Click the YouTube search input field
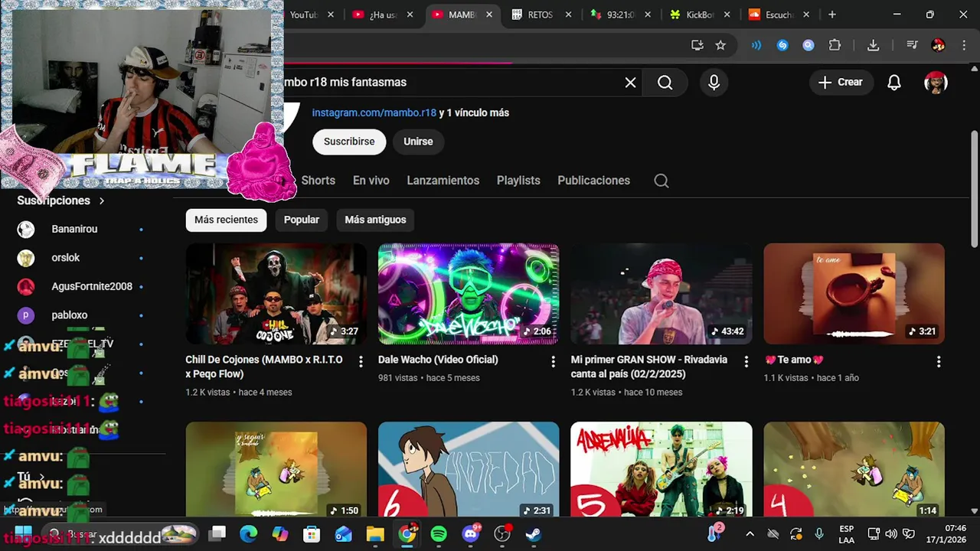The width and height of the screenshot is (980, 551). (x=452, y=83)
